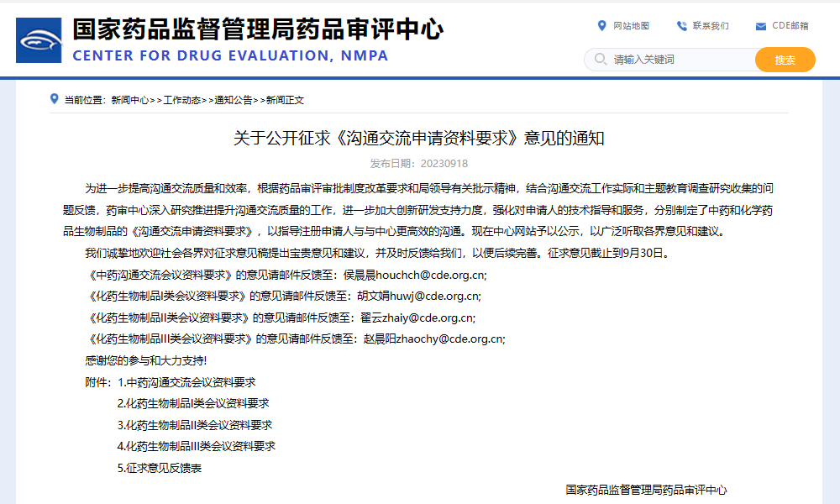Image resolution: width=840 pixels, height=504 pixels.
Task: Click 《中药沟通交流会议资料要求》 in feedback line
Action: (160, 275)
